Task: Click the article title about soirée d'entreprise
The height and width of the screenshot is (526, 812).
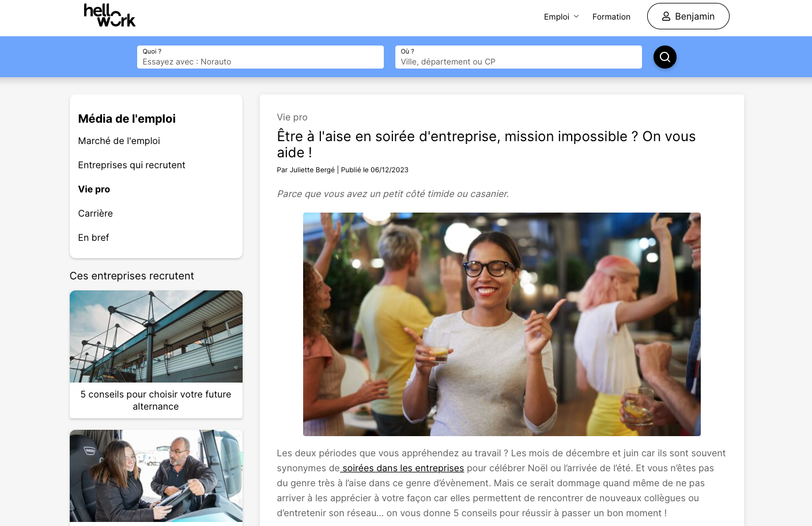Action: click(x=486, y=145)
